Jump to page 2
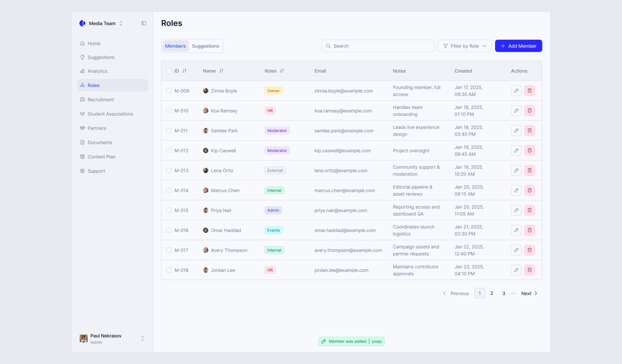The height and width of the screenshot is (364, 622). point(491,293)
